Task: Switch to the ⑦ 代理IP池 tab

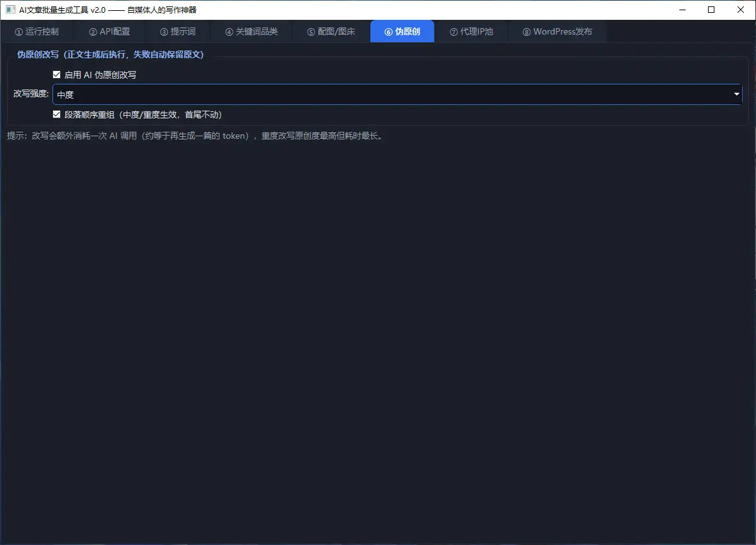Action: click(471, 31)
